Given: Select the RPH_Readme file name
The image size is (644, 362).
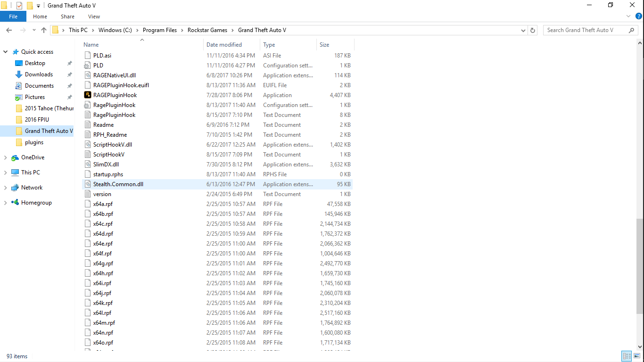Looking at the screenshot, I should (x=110, y=135).
